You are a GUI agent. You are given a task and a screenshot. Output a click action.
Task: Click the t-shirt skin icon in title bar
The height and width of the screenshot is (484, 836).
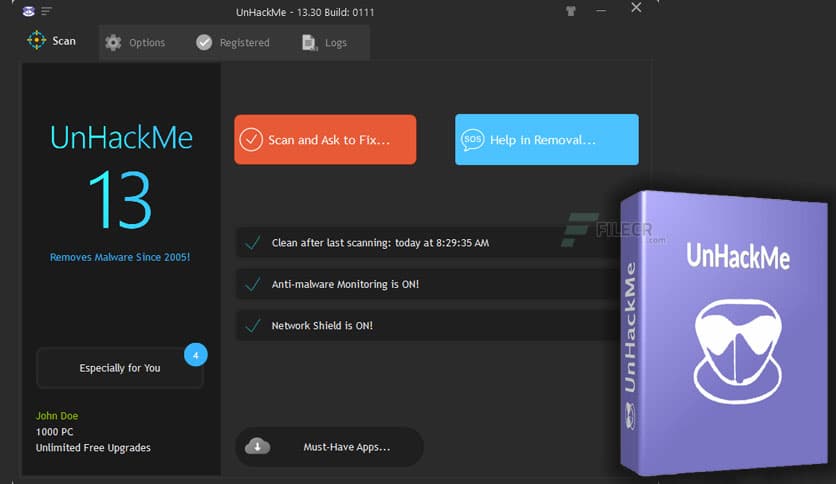click(x=570, y=11)
